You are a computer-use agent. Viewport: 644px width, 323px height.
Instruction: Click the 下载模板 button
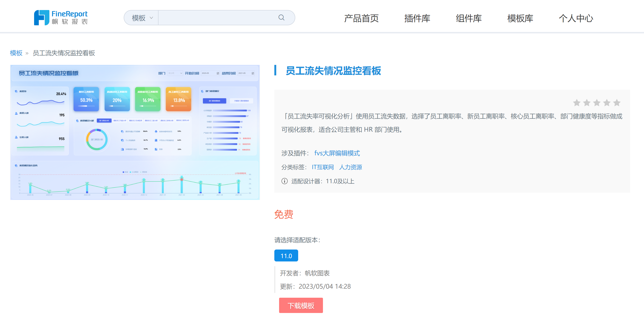(x=301, y=305)
